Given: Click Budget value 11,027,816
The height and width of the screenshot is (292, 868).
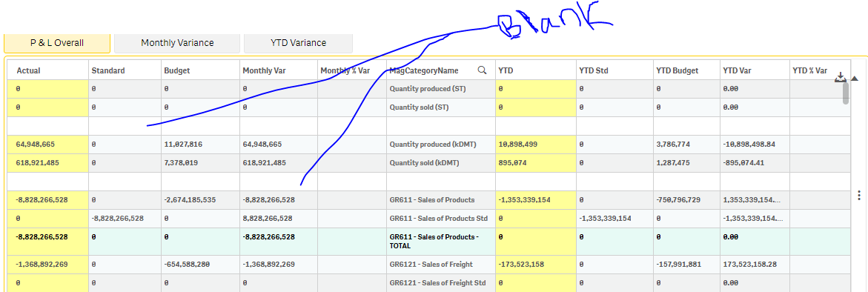Looking at the screenshot, I should click(183, 145).
